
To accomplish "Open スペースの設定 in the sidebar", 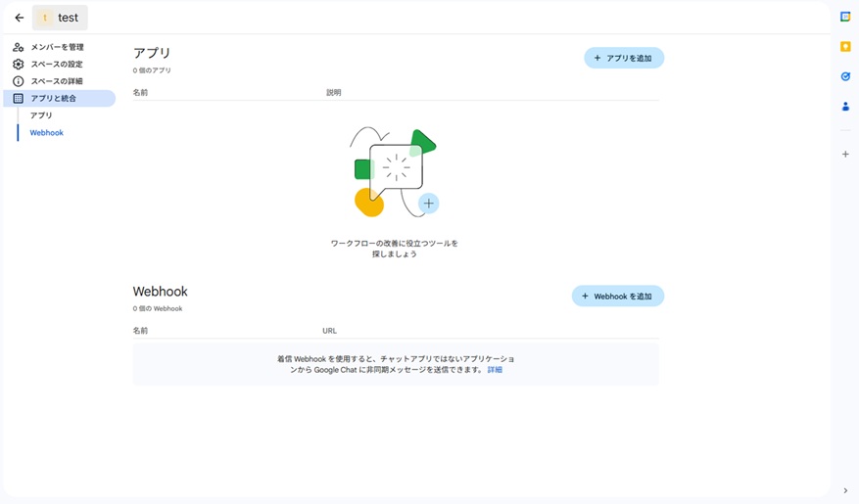I will coord(59,64).
